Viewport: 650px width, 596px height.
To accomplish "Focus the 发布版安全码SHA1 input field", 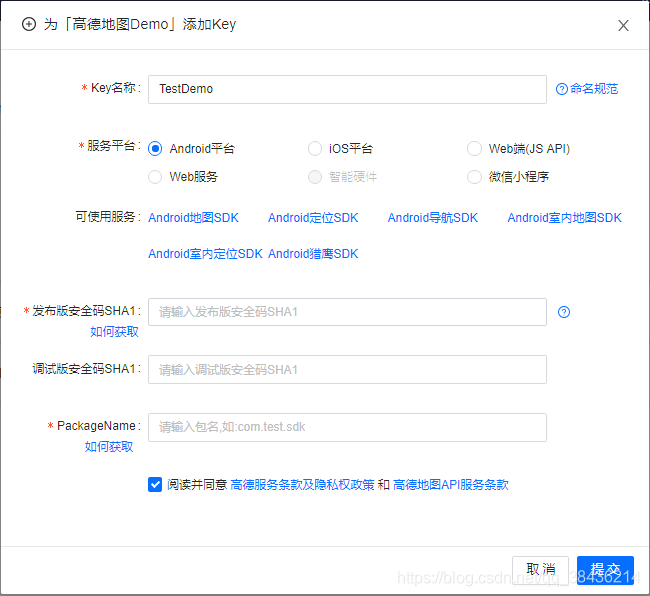I will pos(347,312).
